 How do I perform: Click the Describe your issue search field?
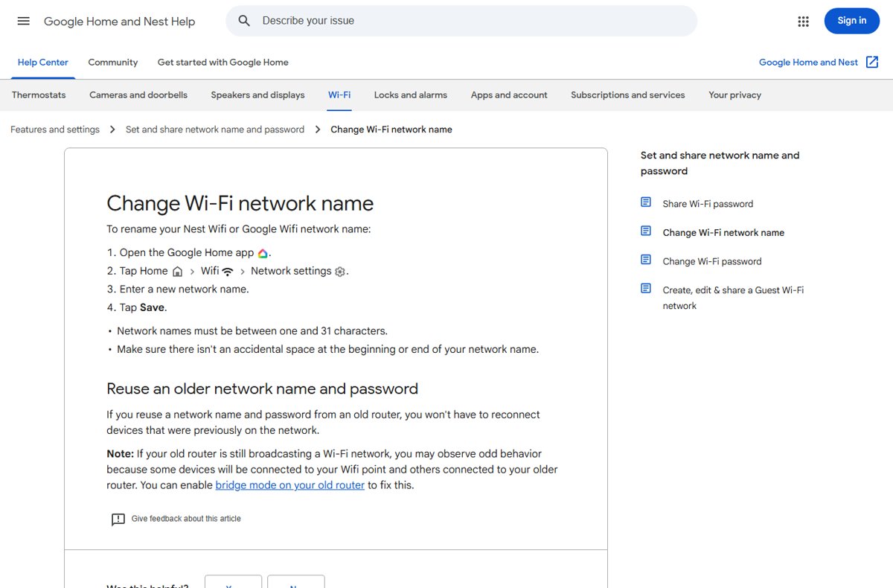pos(461,21)
